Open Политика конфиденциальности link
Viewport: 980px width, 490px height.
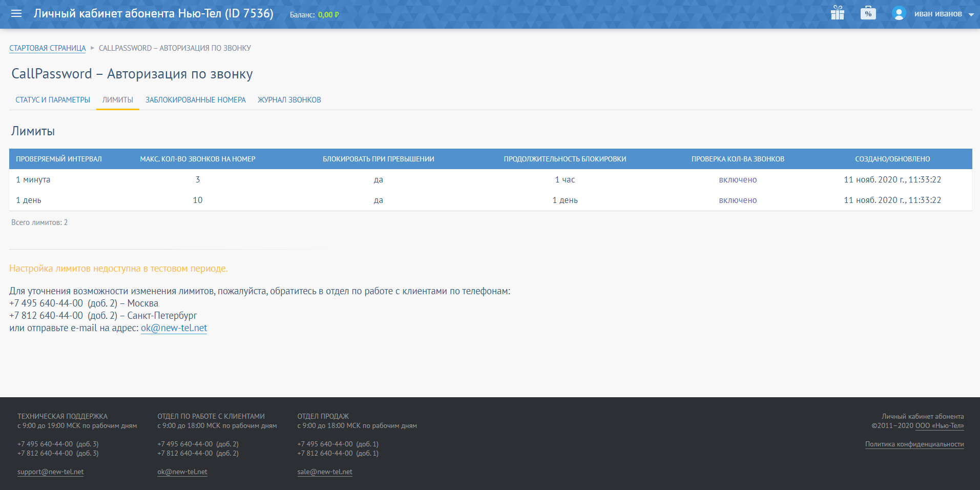[914, 444]
